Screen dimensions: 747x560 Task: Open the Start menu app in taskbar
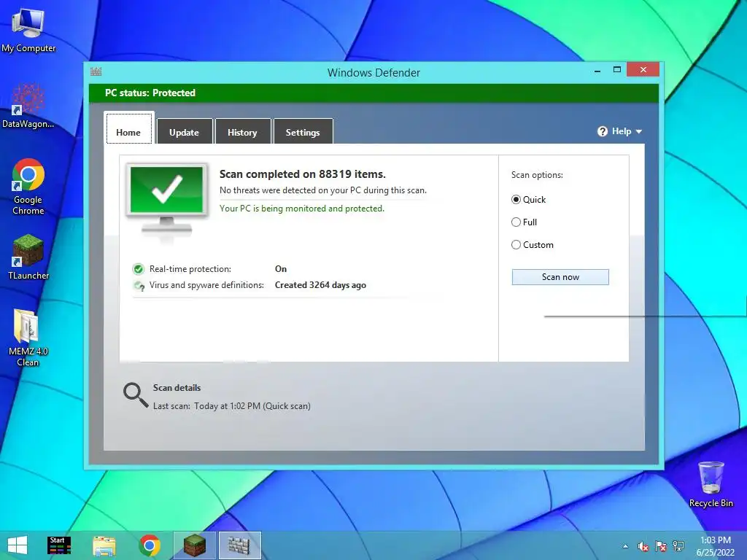59,545
